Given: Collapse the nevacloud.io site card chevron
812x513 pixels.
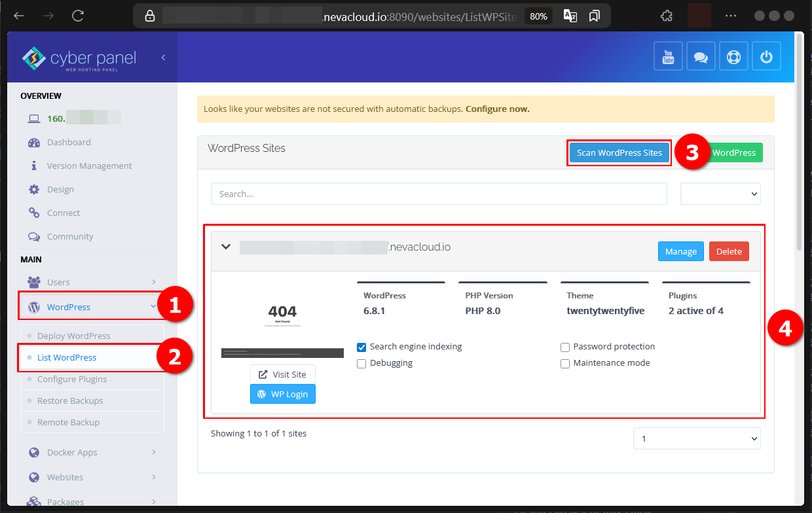Looking at the screenshot, I should point(226,247).
